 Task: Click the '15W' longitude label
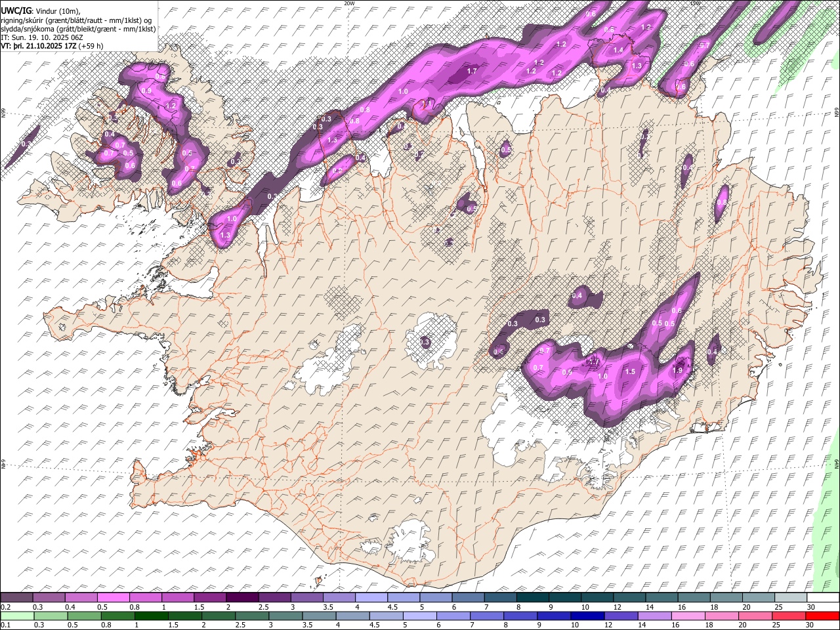point(695,3)
